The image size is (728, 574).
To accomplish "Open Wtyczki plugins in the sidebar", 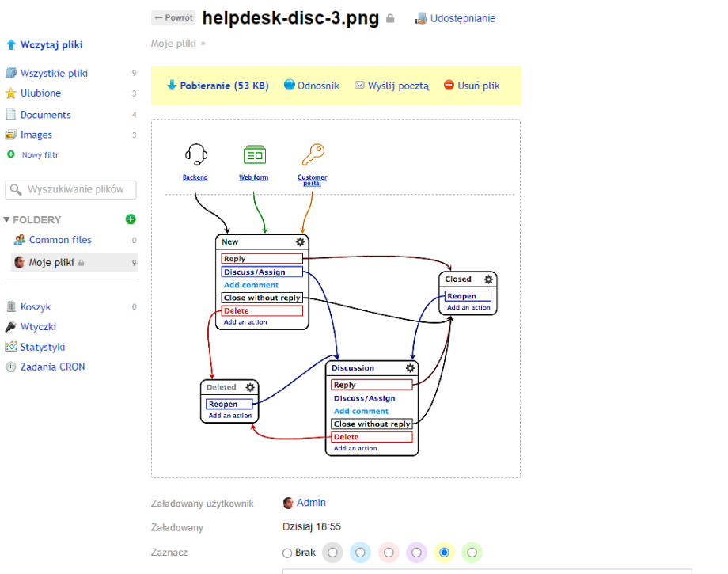I will click(38, 327).
